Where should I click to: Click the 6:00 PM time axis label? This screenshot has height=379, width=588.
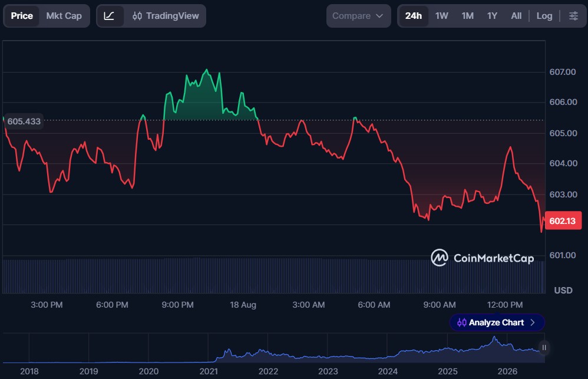112,305
